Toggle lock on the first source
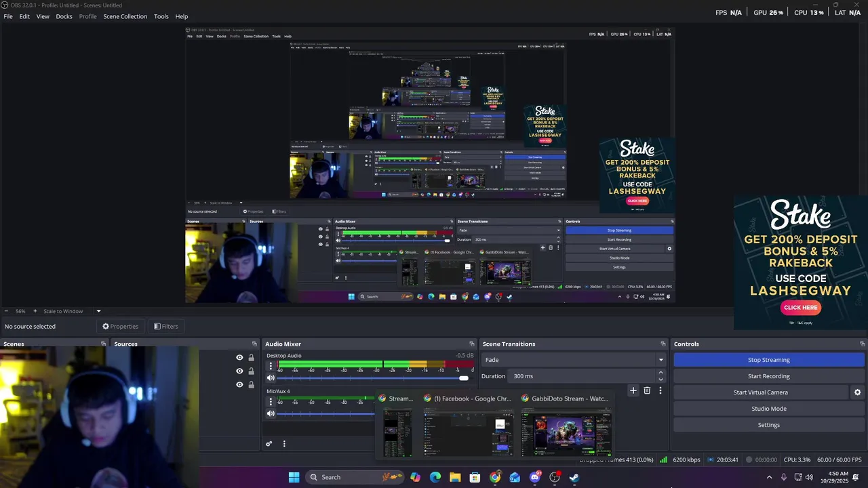 251,358
